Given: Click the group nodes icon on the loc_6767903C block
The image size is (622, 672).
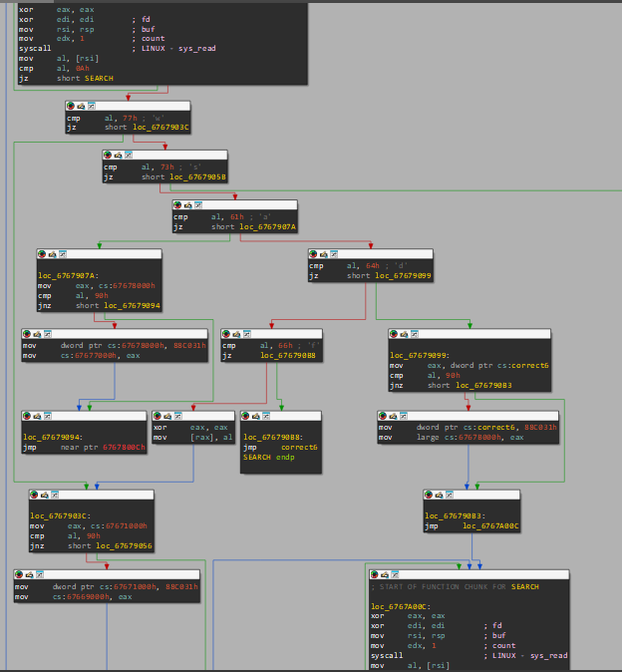Looking at the screenshot, I should pyautogui.click(x=54, y=495).
